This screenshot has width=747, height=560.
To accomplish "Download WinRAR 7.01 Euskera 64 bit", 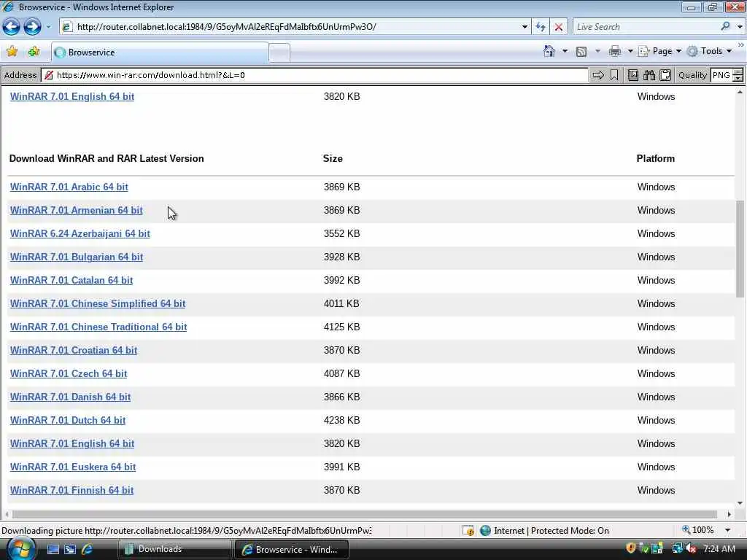I will (73, 467).
